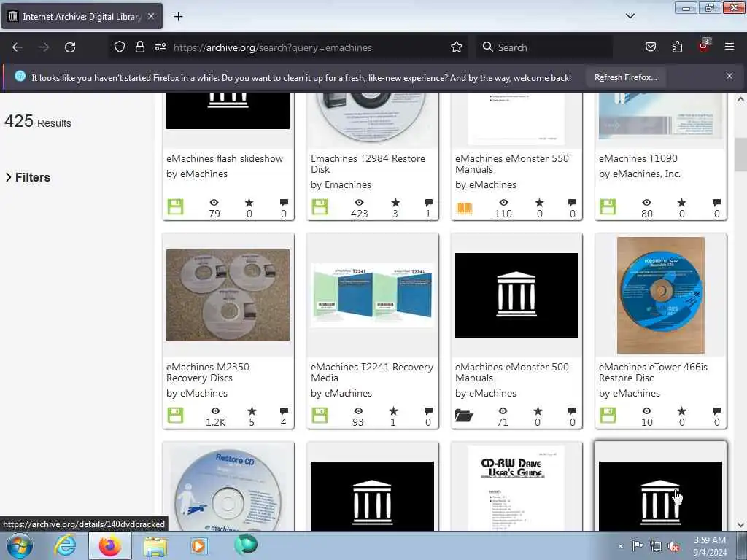The image size is (747, 560).
Task: Open eMachines flash slideshow title
Action: tap(225, 158)
